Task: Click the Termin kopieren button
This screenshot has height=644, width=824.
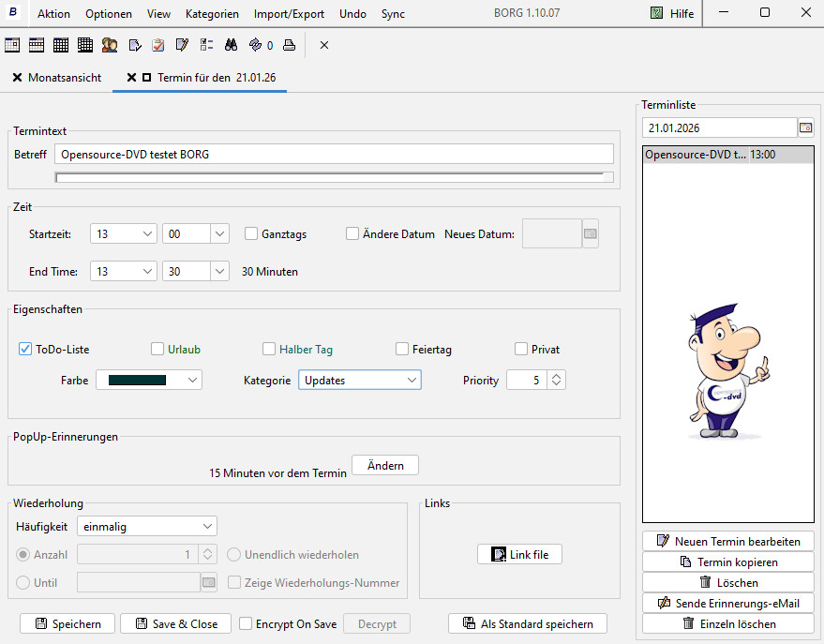Action: (728, 562)
